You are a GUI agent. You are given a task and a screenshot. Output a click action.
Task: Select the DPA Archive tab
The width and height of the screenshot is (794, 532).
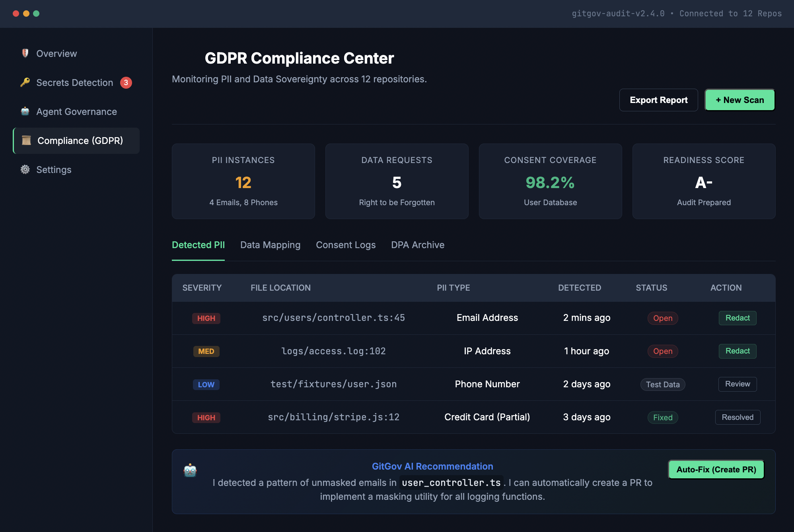point(417,245)
